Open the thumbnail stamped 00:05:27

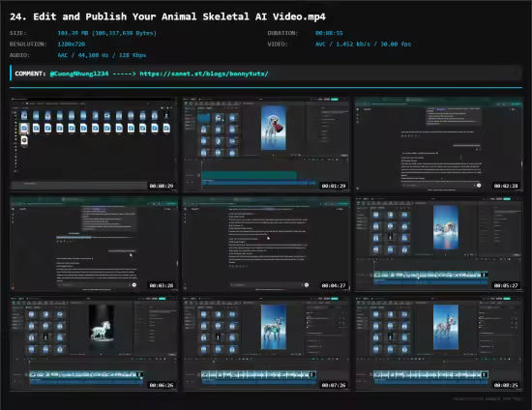pyautogui.click(x=438, y=244)
